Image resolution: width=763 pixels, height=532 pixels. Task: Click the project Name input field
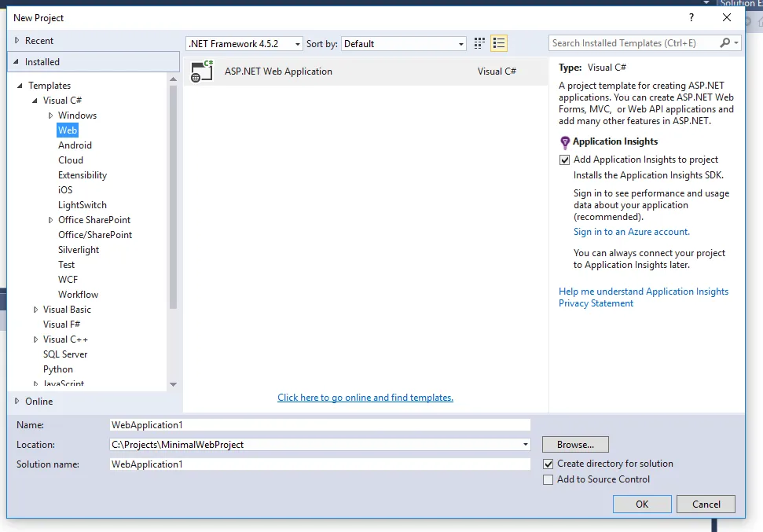pyautogui.click(x=320, y=425)
